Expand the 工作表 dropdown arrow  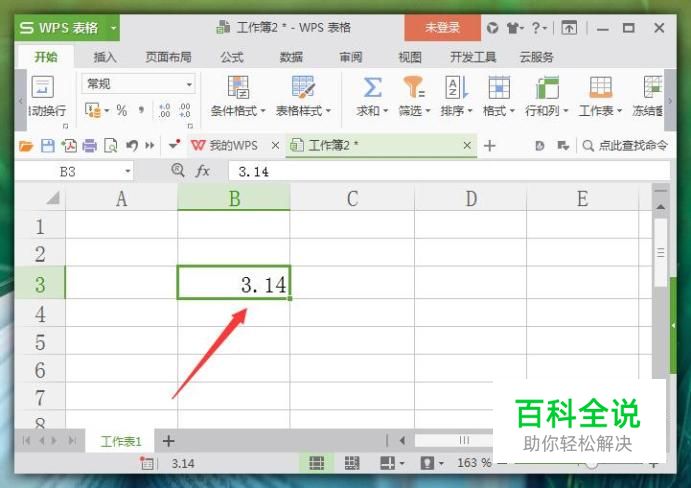(x=619, y=111)
